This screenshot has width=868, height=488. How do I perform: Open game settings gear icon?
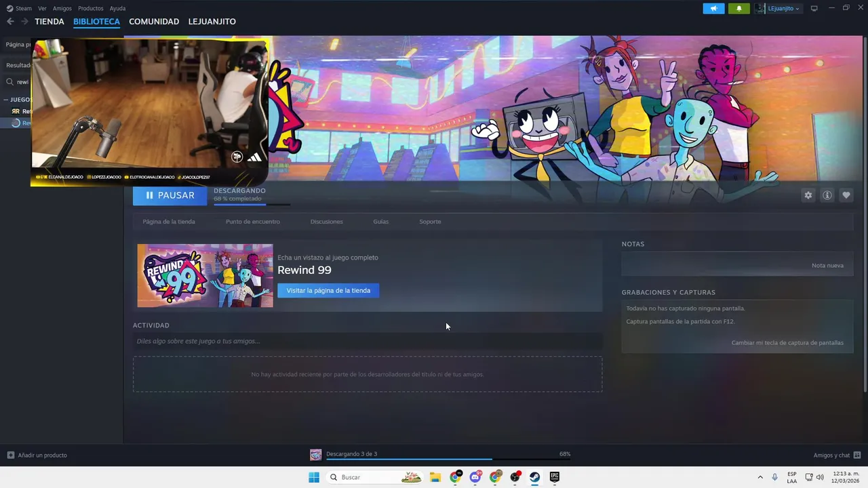[808, 195]
